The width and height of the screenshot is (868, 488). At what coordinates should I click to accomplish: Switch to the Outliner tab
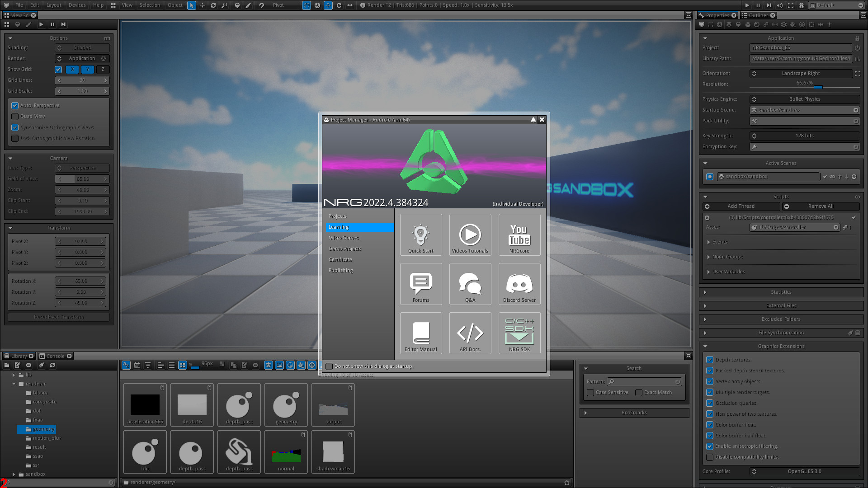pyautogui.click(x=758, y=15)
